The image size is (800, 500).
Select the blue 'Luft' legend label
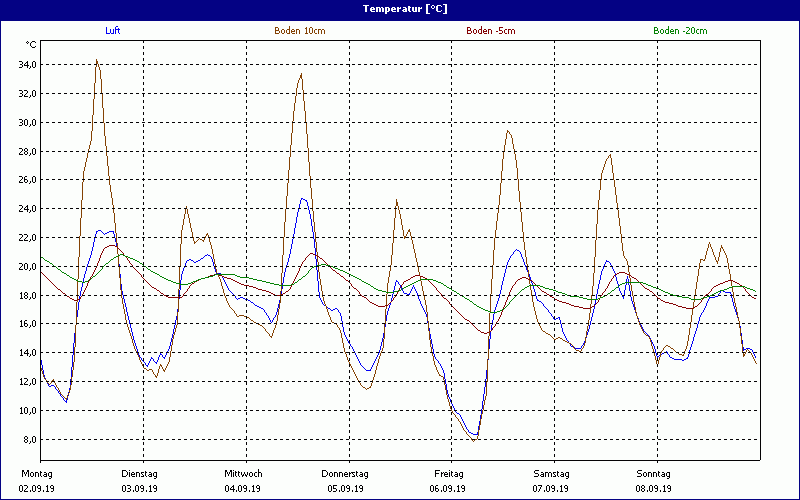(x=113, y=31)
